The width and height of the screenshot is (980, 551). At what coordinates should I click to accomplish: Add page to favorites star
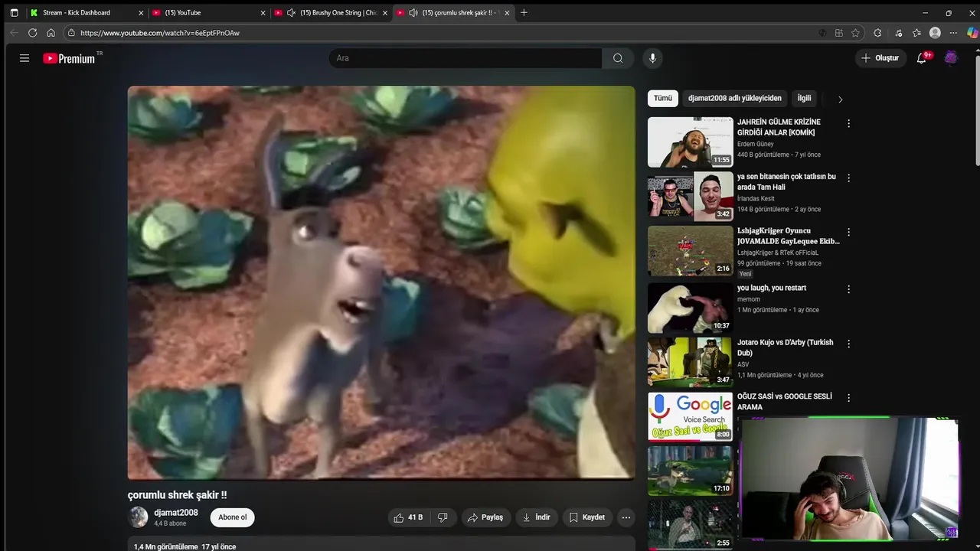click(855, 33)
